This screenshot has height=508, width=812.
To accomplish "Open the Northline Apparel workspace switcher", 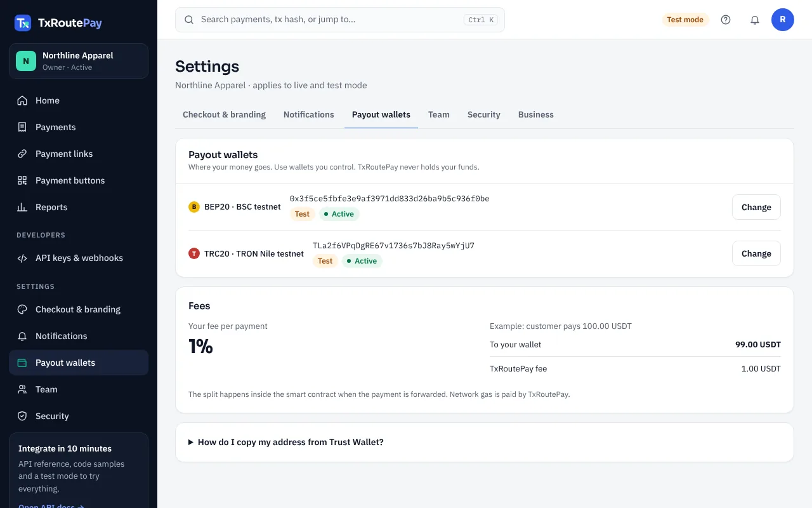I will 79,61.
